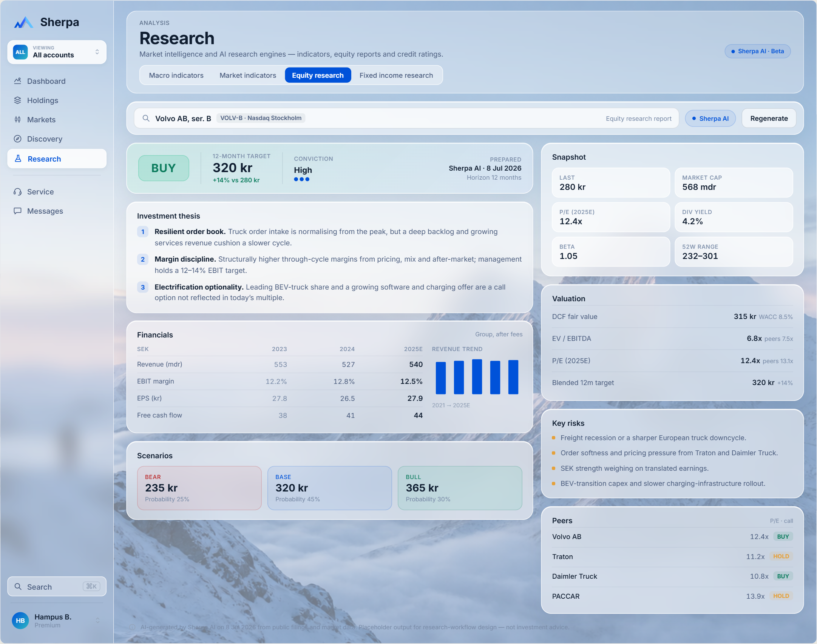817x644 pixels.
Task: Click the Messages speech bubble icon
Action: (17, 211)
